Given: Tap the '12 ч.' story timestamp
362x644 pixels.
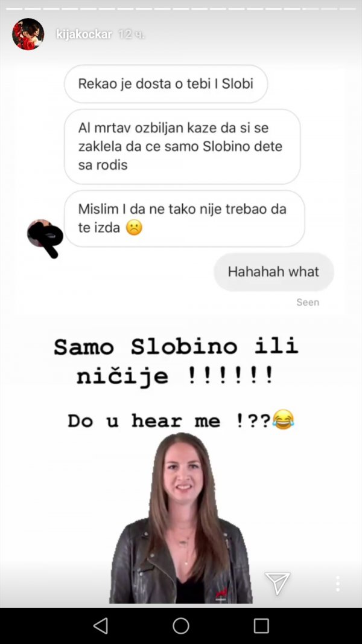Looking at the screenshot, I should pos(131,34).
